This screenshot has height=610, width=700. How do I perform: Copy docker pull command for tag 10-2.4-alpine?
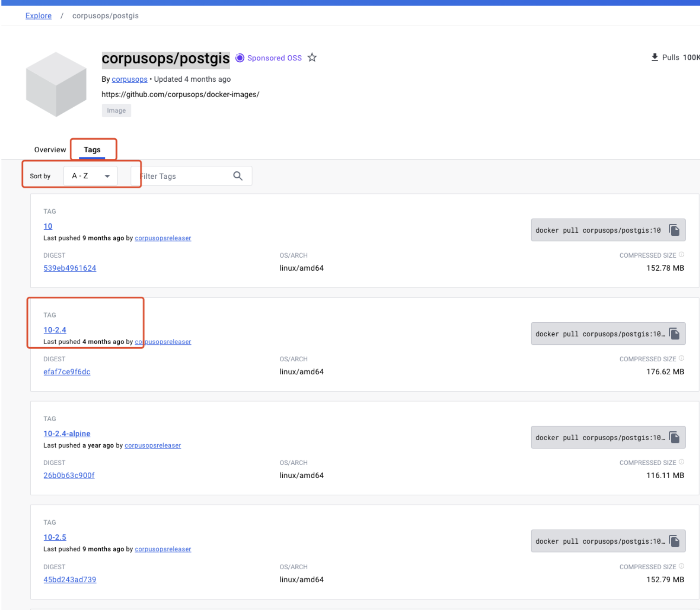pyautogui.click(x=674, y=437)
